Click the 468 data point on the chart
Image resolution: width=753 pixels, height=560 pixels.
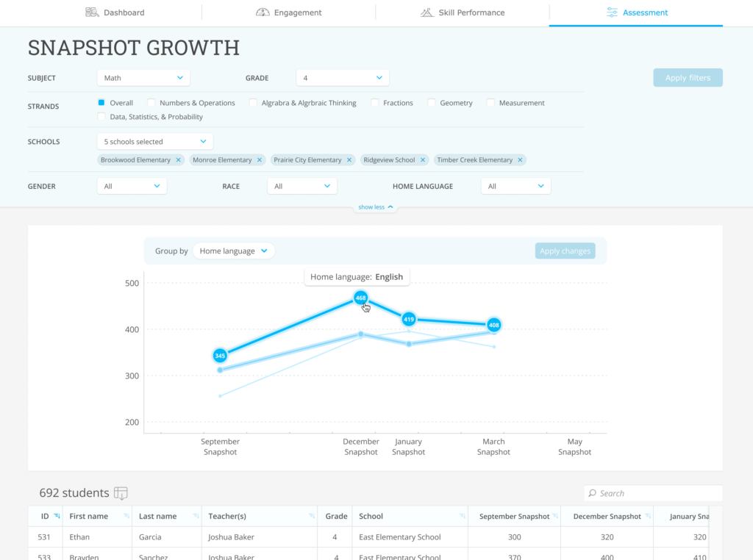pos(360,298)
